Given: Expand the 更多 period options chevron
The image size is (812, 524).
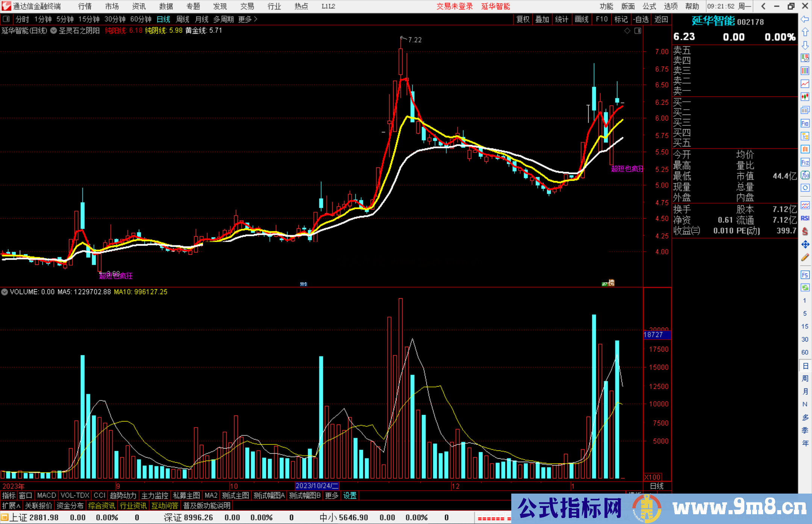Looking at the screenshot, I should tap(256, 19).
